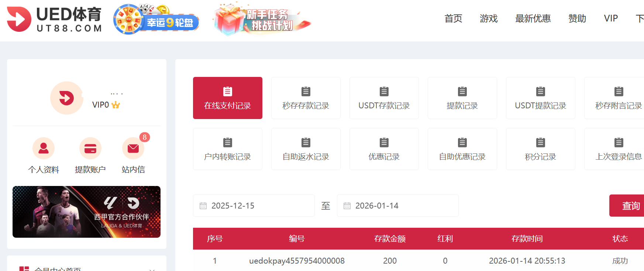Click the end date field 2026-01-14
The width and height of the screenshot is (644, 271).
398,206
